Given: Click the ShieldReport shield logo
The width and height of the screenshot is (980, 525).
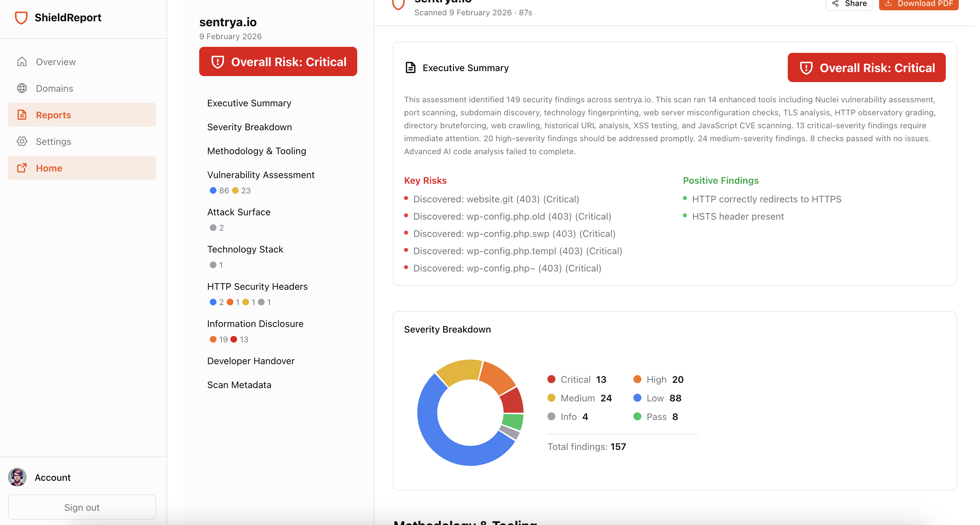Looking at the screenshot, I should [21, 18].
